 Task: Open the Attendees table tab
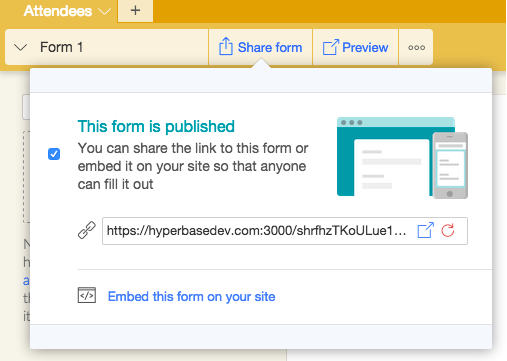pos(58,11)
